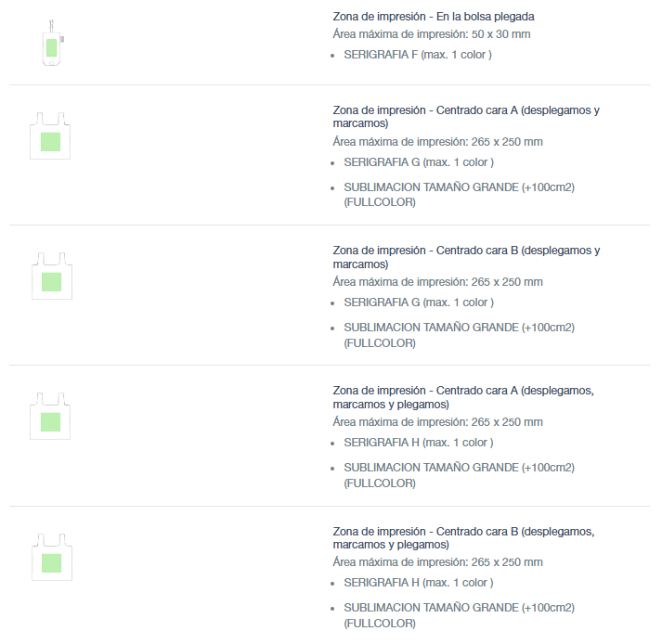
Task: Pick SUBLIMACION TAMAÑO GRANDE under cara B (marcamos y plegamos)
Action: click(459, 614)
